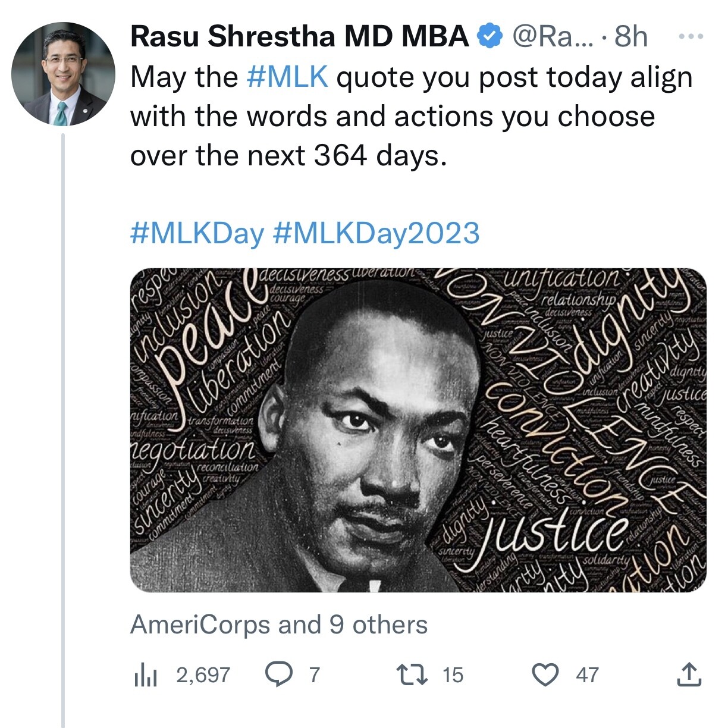This screenshot has height=728, width=728.
Task: Retweet using the arrows icon
Action: (412, 674)
